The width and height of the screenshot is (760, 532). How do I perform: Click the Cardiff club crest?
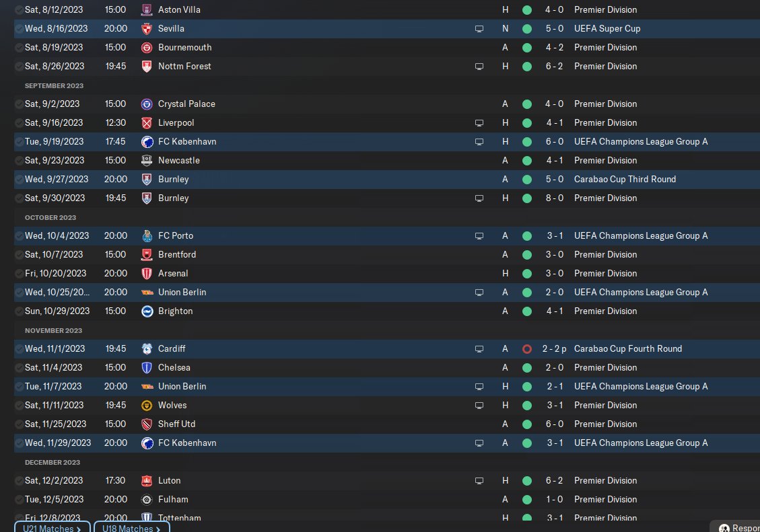[x=147, y=349]
